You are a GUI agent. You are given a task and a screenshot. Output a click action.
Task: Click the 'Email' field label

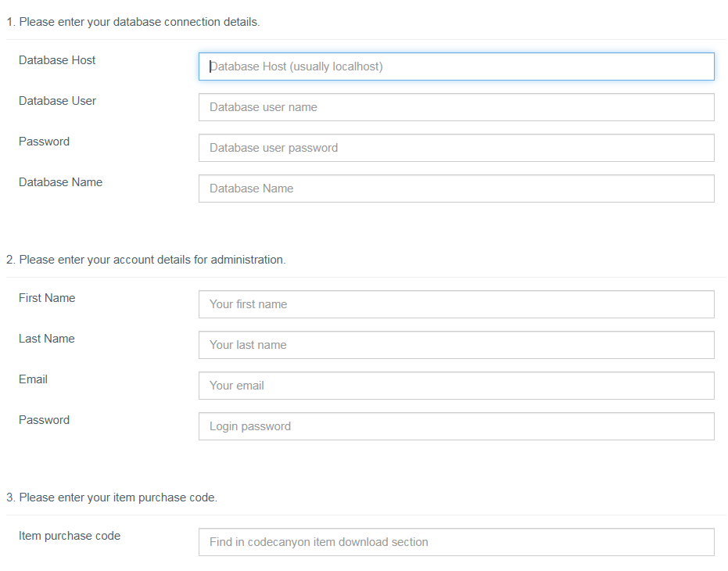(33, 379)
